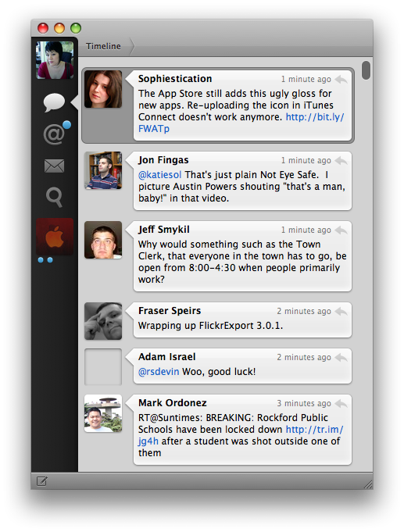
Task: Click the vertical scrollbar thumb
Action: click(366, 70)
